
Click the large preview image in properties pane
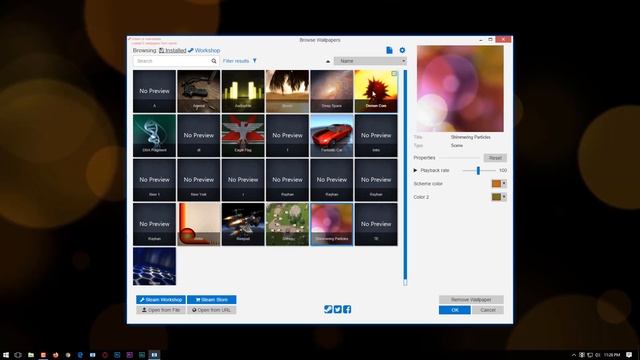coord(460,89)
